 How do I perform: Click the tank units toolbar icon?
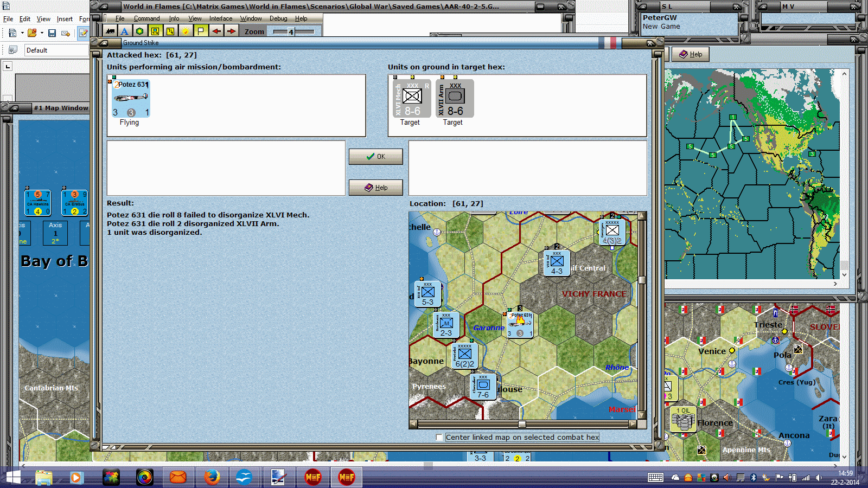click(110, 31)
